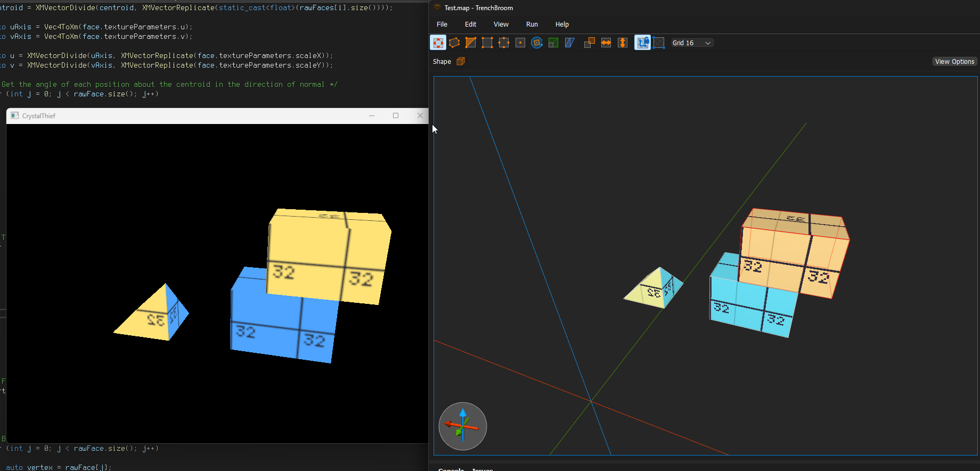Image resolution: width=980 pixels, height=471 pixels.
Task: Select the green Scale tool
Action: click(x=553, y=43)
